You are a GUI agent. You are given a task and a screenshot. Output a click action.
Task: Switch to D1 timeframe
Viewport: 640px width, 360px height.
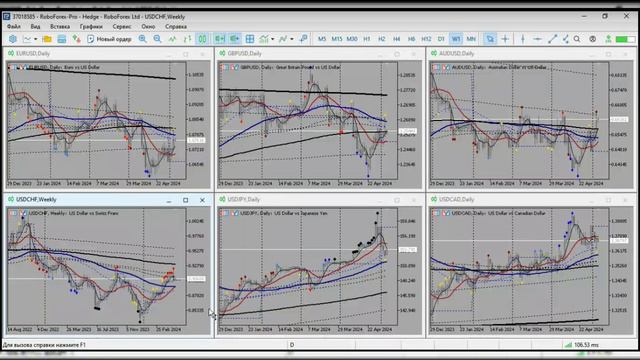pyautogui.click(x=441, y=39)
